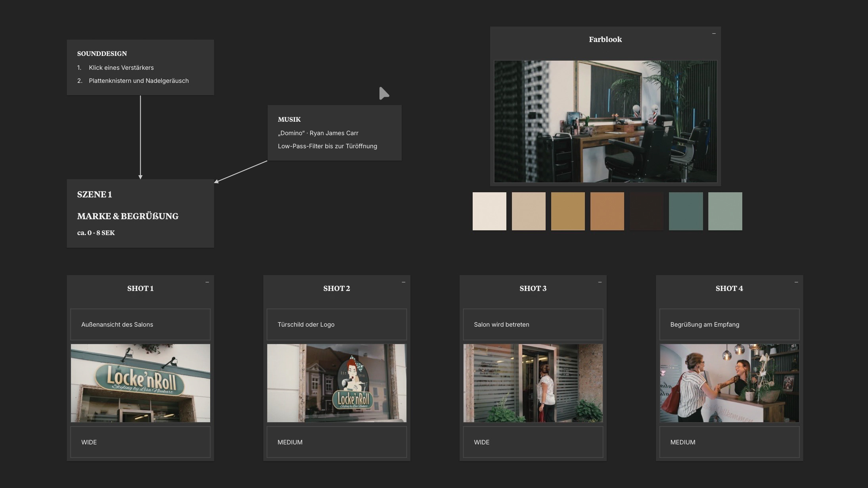Open the window logo decal image
The width and height of the screenshot is (868, 488).
click(337, 383)
